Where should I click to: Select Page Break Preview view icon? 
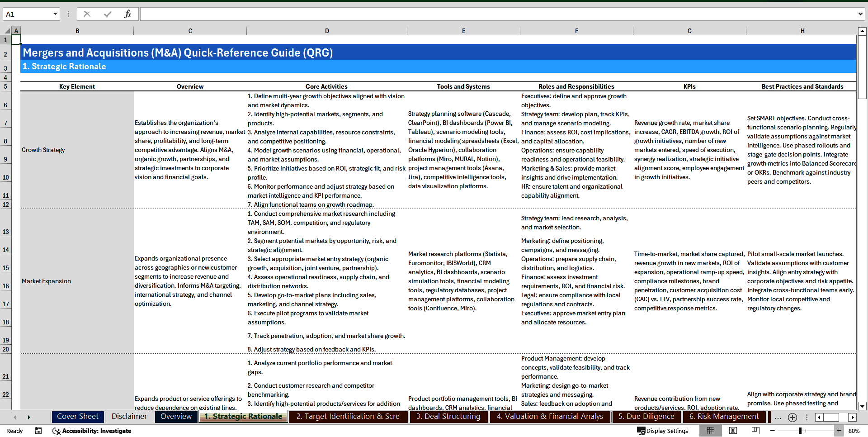point(755,431)
